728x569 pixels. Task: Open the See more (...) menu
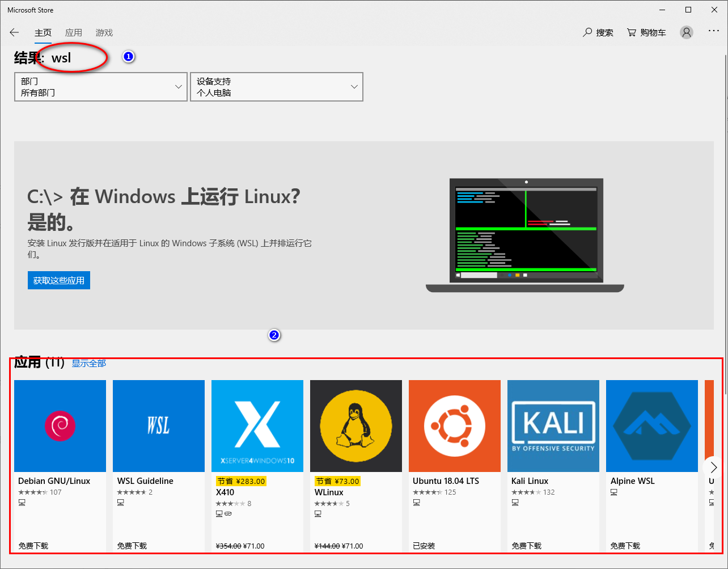(713, 32)
